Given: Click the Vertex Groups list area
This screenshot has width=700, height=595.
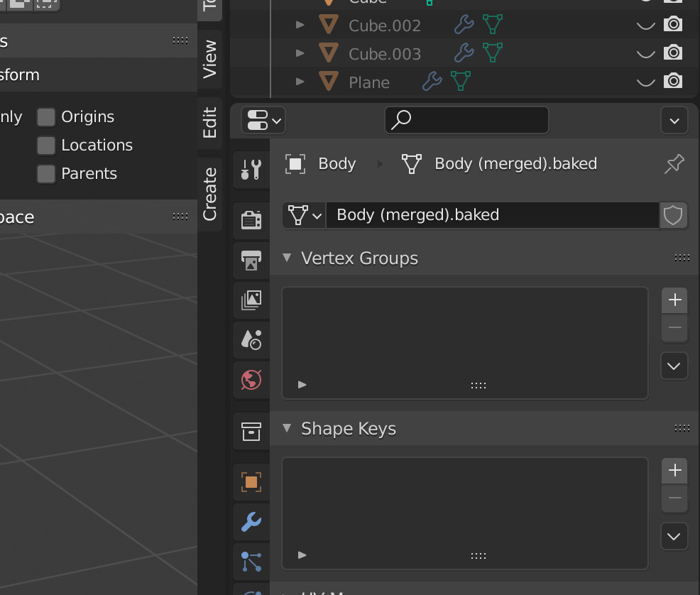Looking at the screenshot, I should click(x=465, y=343).
